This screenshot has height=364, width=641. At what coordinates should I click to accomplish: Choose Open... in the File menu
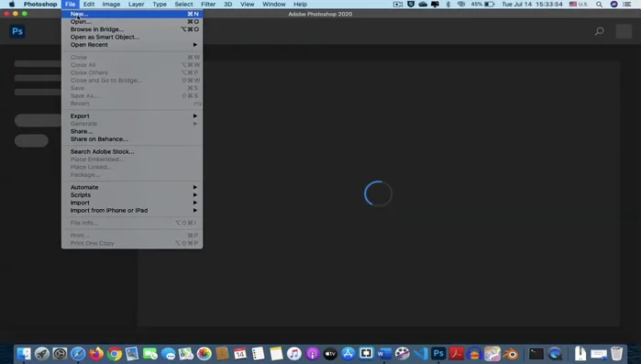tap(132, 22)
